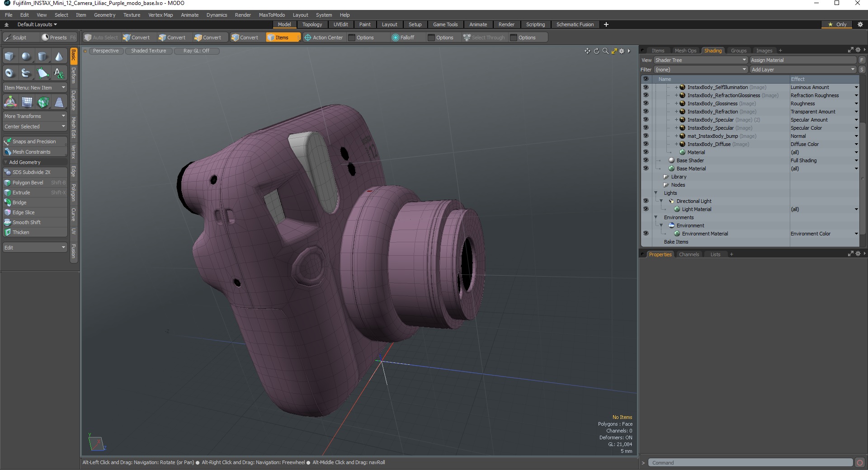The image size is (868, 470).
Task: Click the Snaps and Precision icon
Action: point(8,141)
